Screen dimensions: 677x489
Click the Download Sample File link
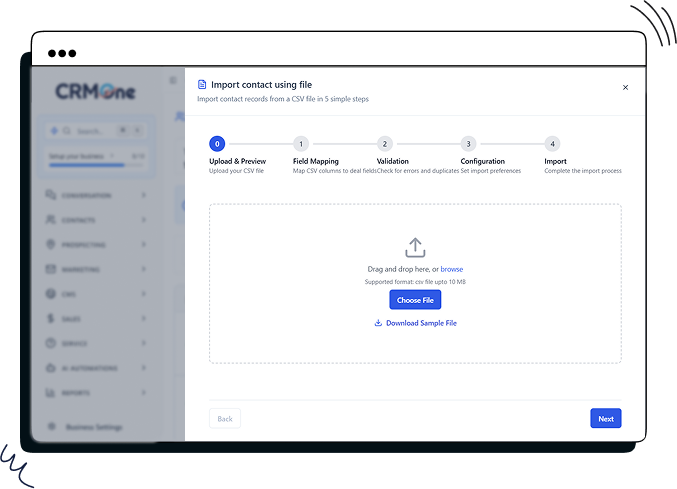421,323
